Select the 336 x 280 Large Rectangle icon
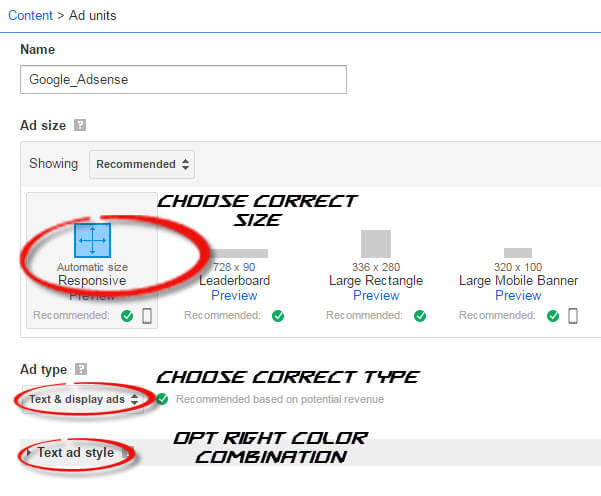The height and width of the screenshot is (496, 601). coord(376,244)
